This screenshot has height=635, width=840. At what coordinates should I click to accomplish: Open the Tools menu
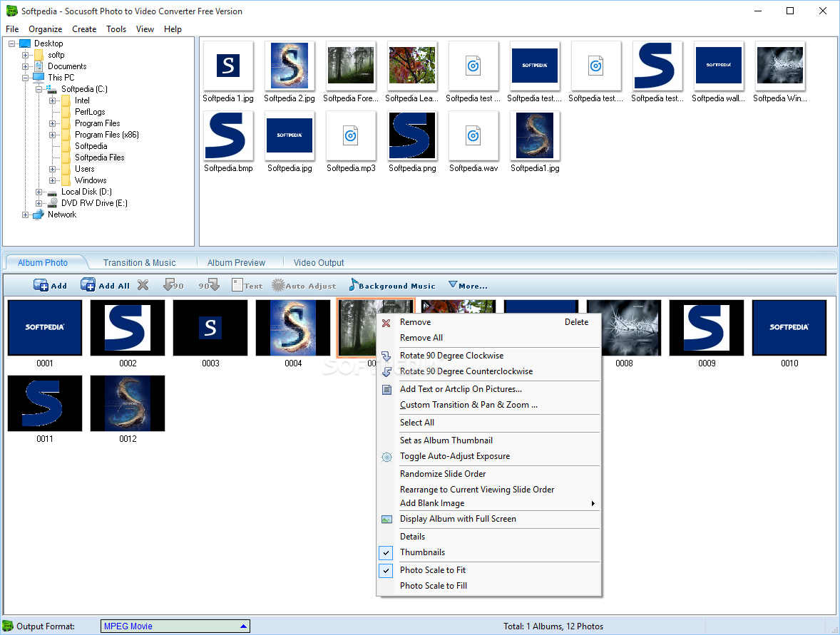(116, 29)
